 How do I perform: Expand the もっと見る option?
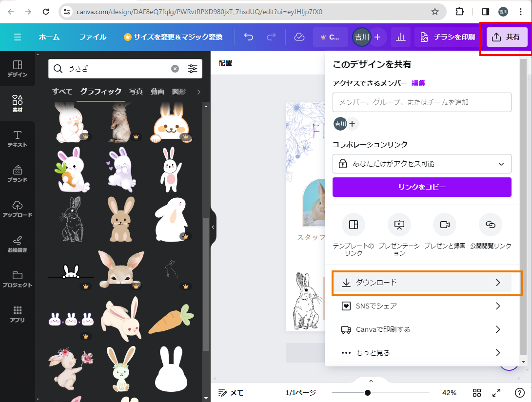[x=422, y=353]
